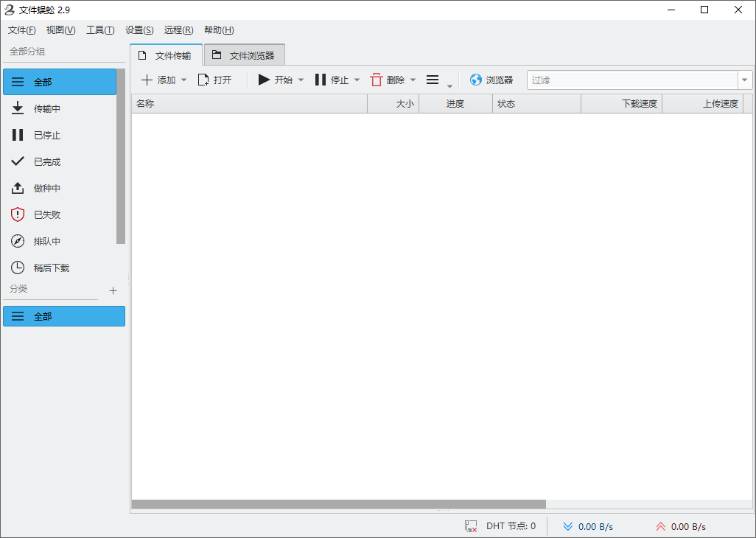
Task: Select 传输中 download icon in sidebar
Action: tap(18, 108)
